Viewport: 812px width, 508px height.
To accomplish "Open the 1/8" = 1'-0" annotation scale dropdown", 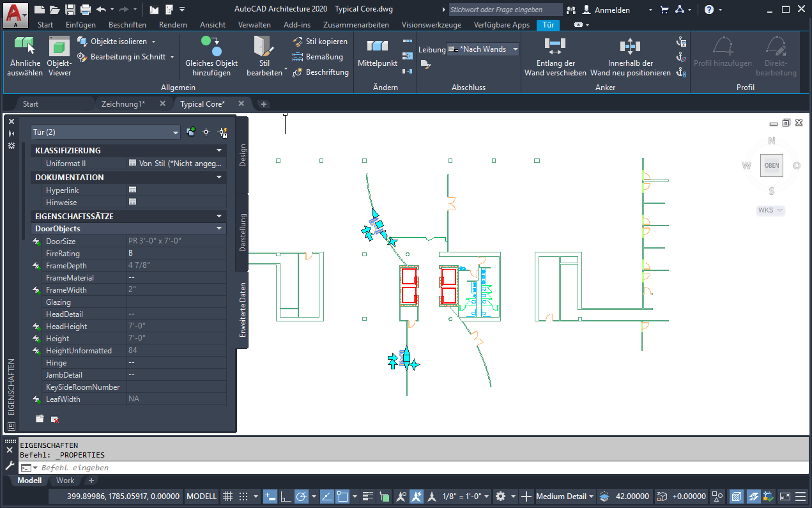I will click(466, 496).
